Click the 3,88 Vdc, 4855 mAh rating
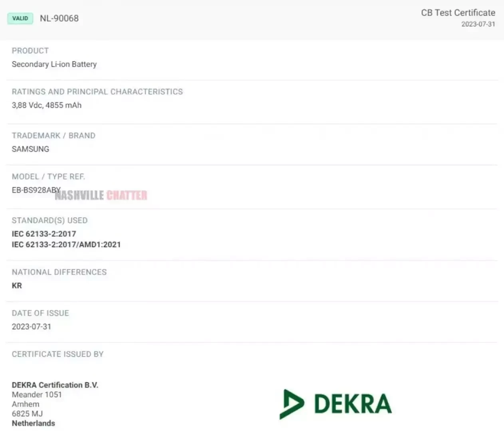The width and height of the screenshot is (504, 431). pyautogui.click(x=47, y=105)
